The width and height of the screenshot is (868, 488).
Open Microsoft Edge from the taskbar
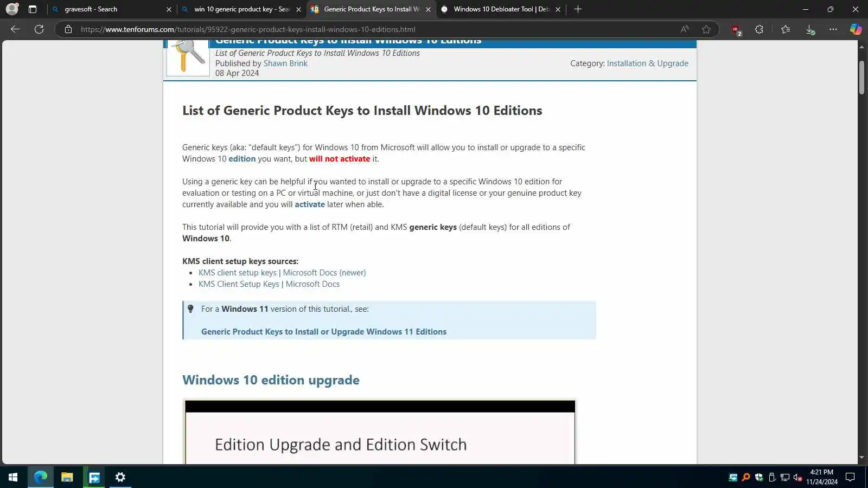pos(41,477)
